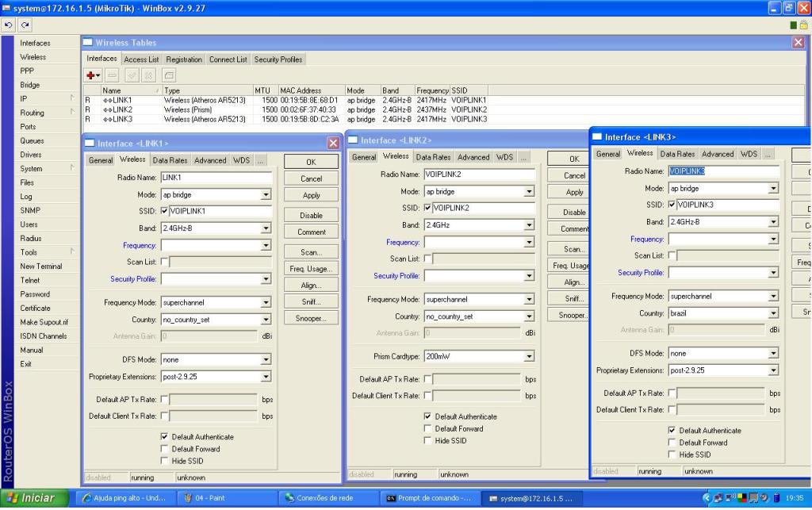Image resolution: width=812 pixels, height=510 pixels.
Task: Open the Proprietary Extensions dropdown in LINK1
Action: pyautogui.click(x=266, y=377)
